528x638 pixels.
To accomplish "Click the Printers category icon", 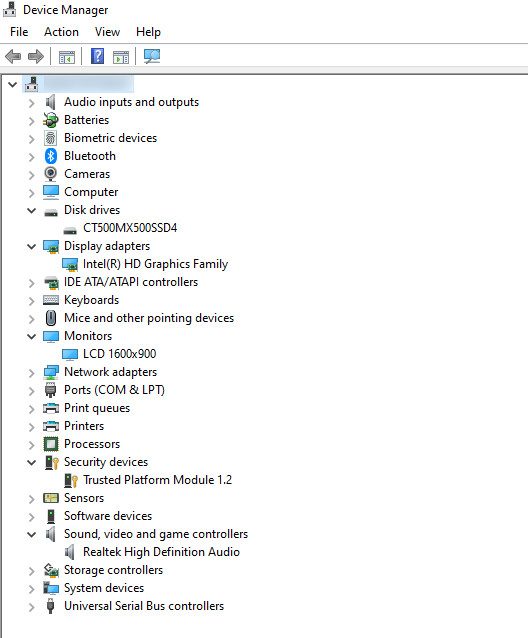I will point(51,426).
